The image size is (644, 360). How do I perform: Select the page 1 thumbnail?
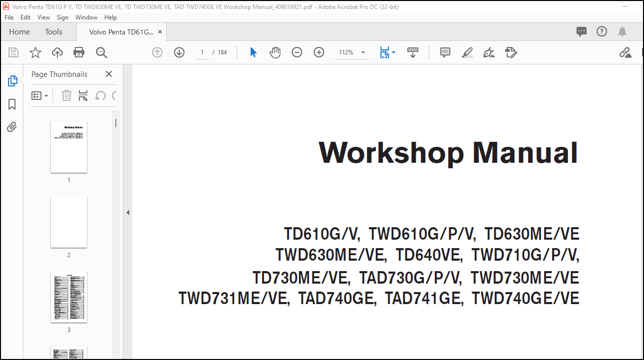69,147
